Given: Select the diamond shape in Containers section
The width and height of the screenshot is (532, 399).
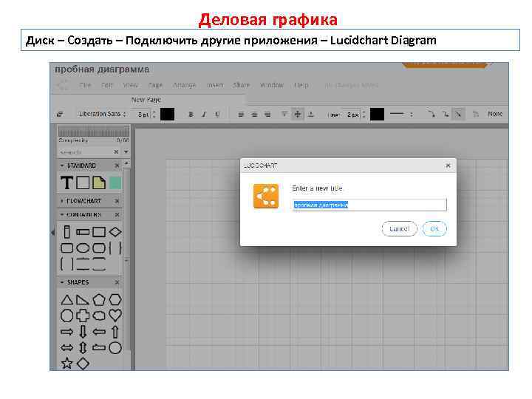Looking at the screenshot, I should pyautogui.click(x=115, y=232).
